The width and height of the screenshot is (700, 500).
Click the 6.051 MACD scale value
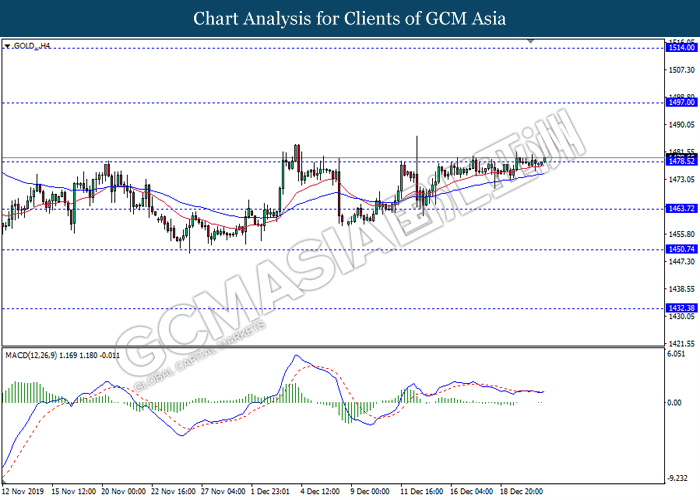676,354
